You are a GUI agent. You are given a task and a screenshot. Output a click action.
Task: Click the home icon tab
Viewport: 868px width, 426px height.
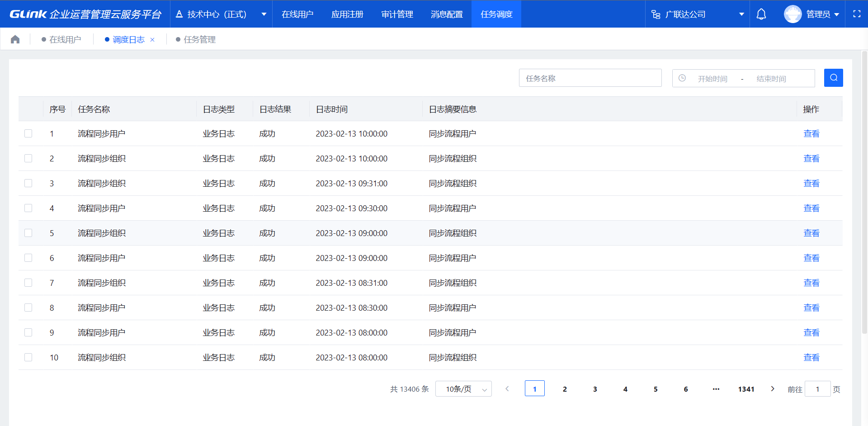tap(15, 39)
